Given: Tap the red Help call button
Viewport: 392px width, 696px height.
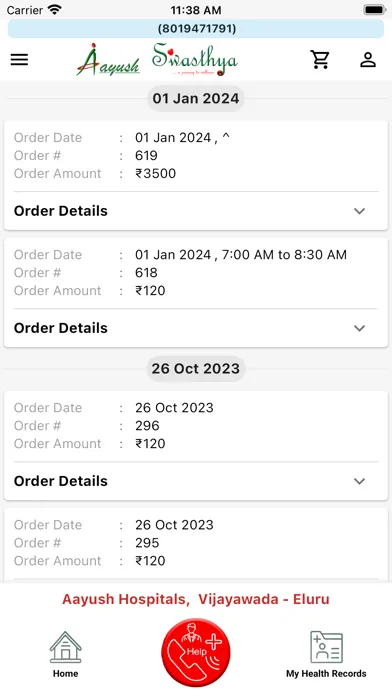Looking at the screenshot, I should [x=196, y=652].
